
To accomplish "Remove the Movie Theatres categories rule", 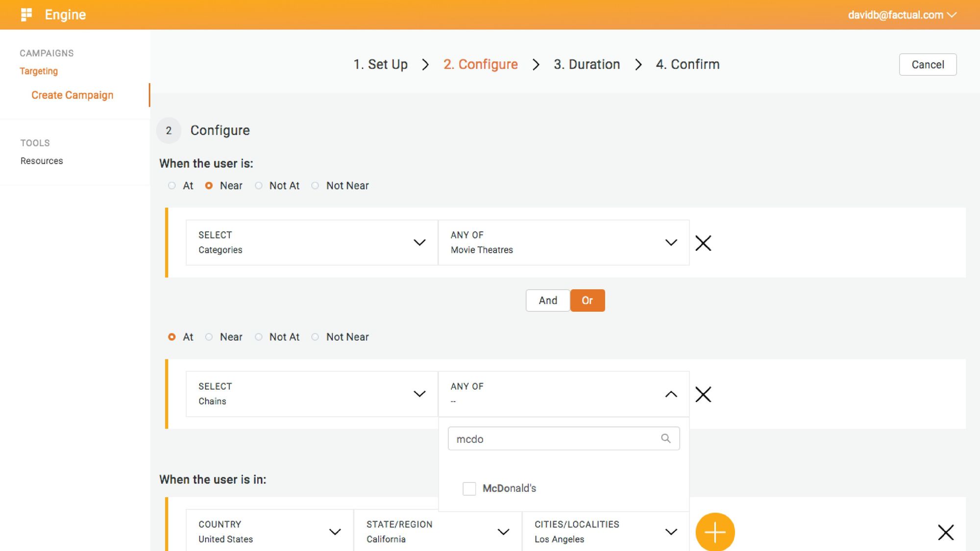I will [x=703, y=243].
